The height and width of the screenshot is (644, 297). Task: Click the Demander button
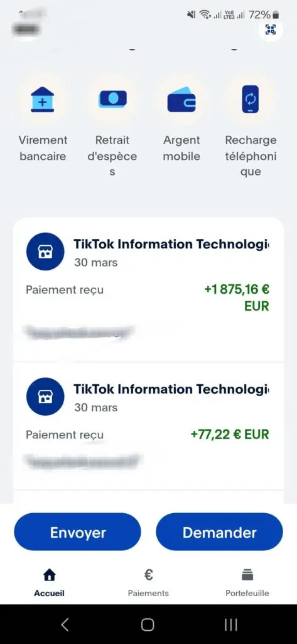pos(220,532)
